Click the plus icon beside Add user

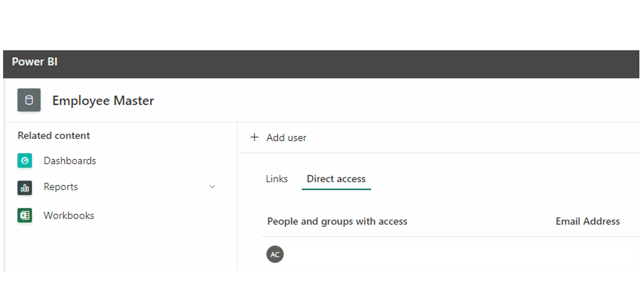[254, 137]
